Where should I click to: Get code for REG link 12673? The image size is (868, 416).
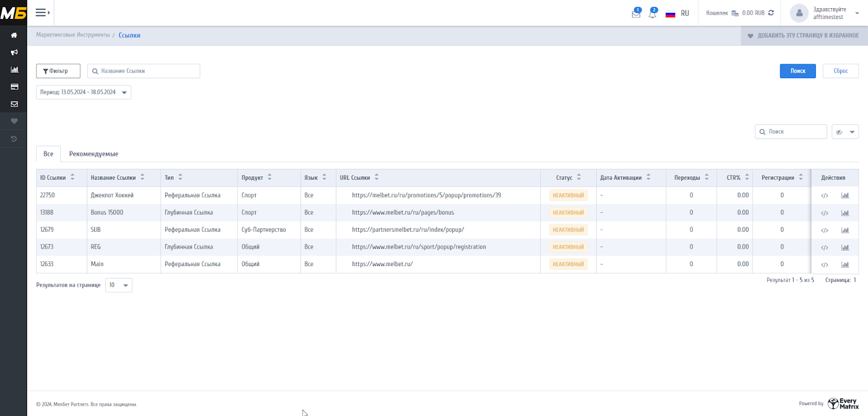coord(825,248)
